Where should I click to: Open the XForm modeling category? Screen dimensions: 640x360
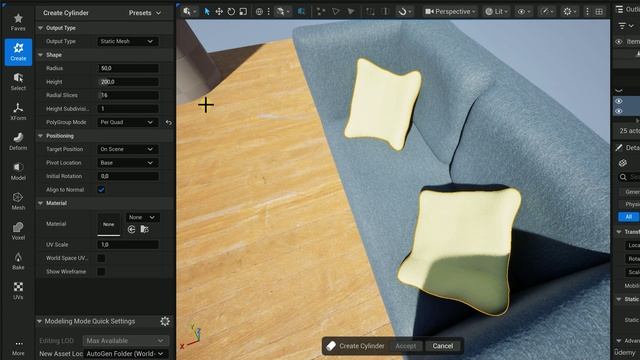[x=18, y=111]
